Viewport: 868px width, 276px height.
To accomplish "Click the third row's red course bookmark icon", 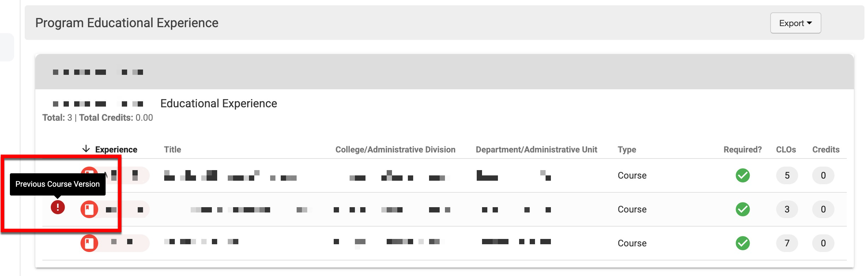I will (x=89, y=243).
